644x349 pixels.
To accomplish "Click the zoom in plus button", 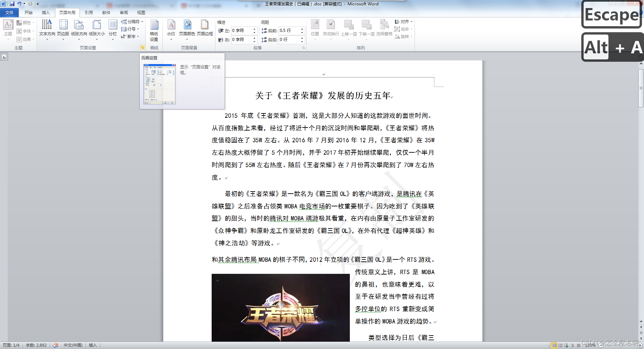I will coord(640,345).
